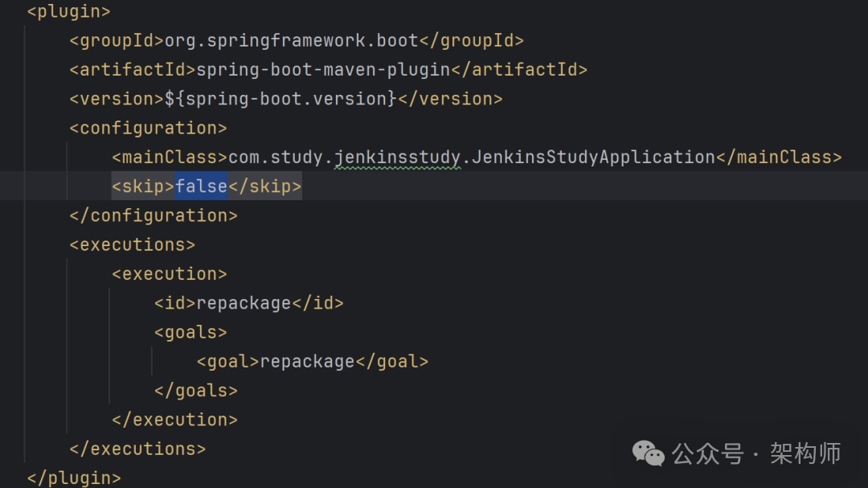Place cursor on opening <goals> tag
This screenshot has width=868, height=488.
click(190, 332)
